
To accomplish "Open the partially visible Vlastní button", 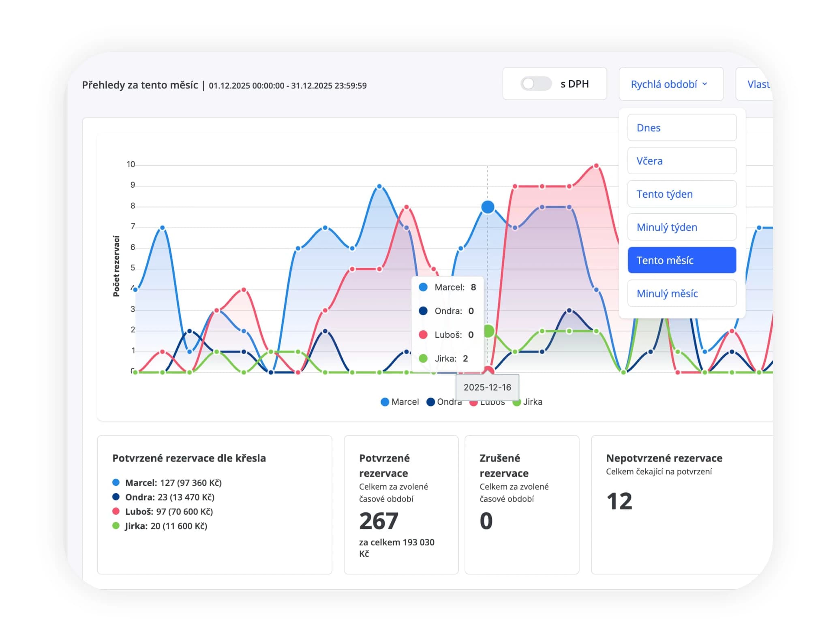I will click(x=755, y=84).
